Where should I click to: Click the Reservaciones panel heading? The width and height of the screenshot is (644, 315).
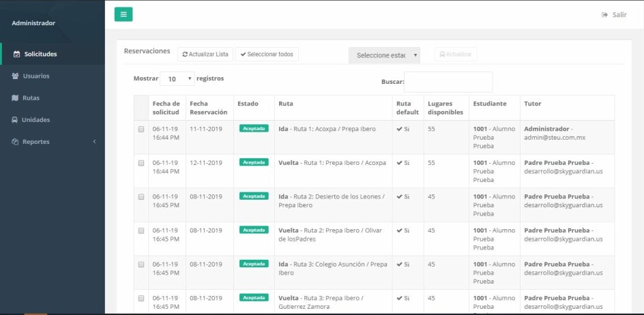point(147,51)
